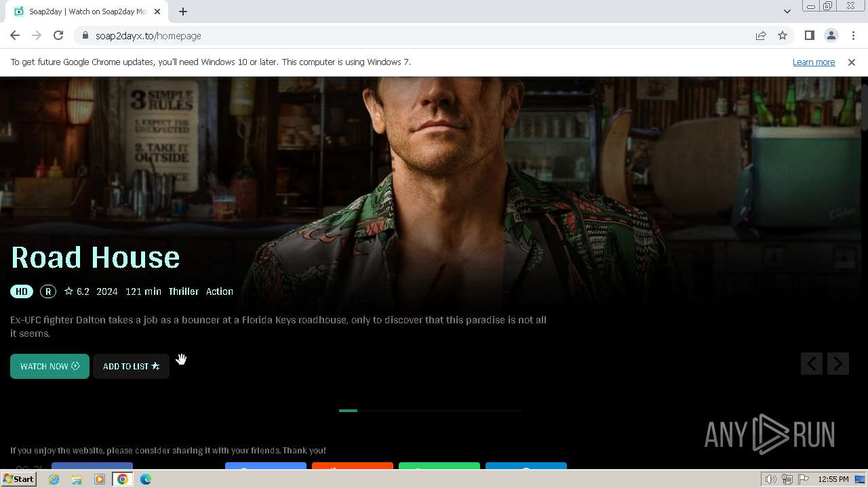Select the Soap2day browser tab
This screenshot has height=488, width=868.
pyautogui.click(x=87, y=12)
